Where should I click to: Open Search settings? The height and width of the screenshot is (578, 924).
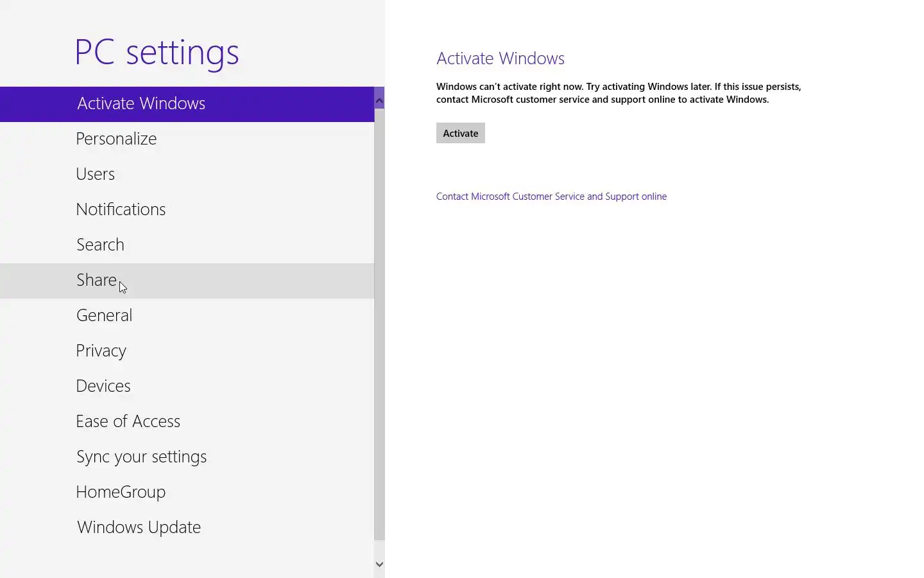point(187,245)
